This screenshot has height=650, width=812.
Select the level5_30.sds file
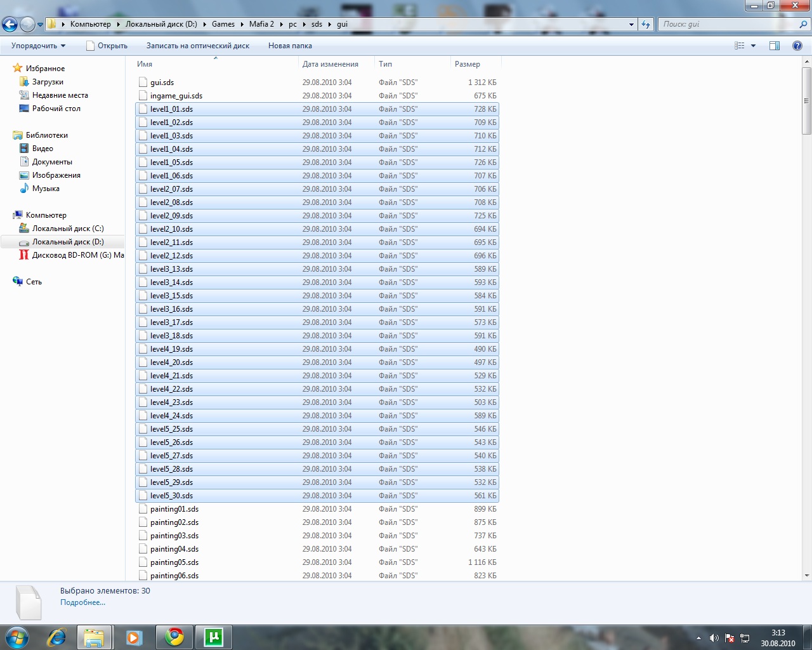click(x=317, y=496)
